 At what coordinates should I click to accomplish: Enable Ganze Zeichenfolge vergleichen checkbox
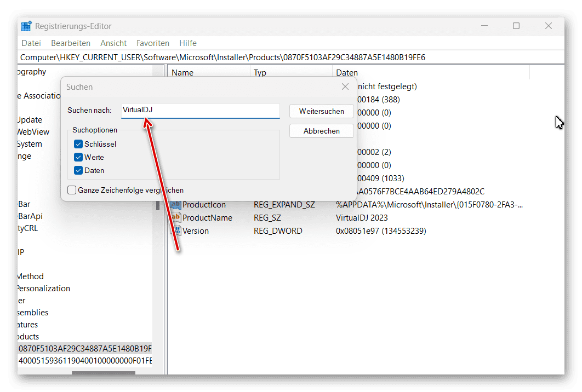click(x=72, y=191)
